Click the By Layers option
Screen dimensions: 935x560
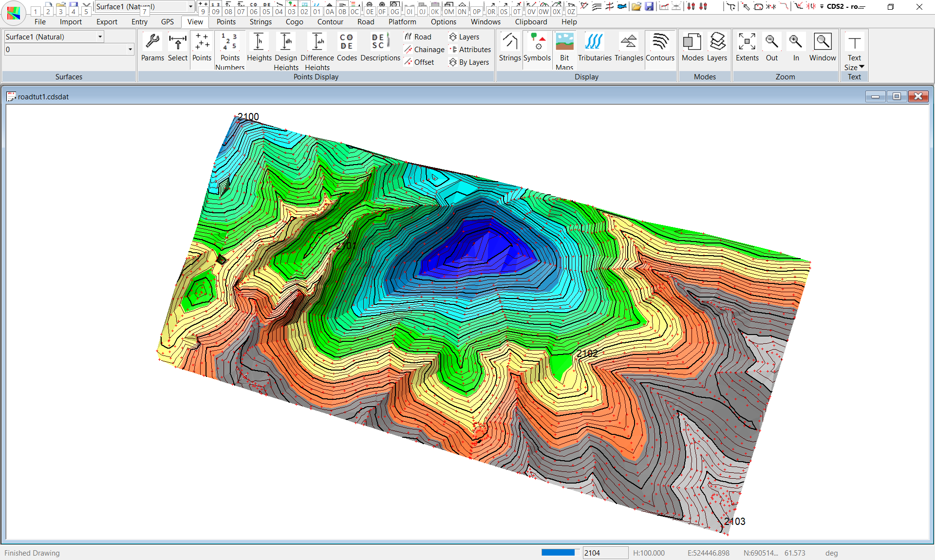point(469,62)
